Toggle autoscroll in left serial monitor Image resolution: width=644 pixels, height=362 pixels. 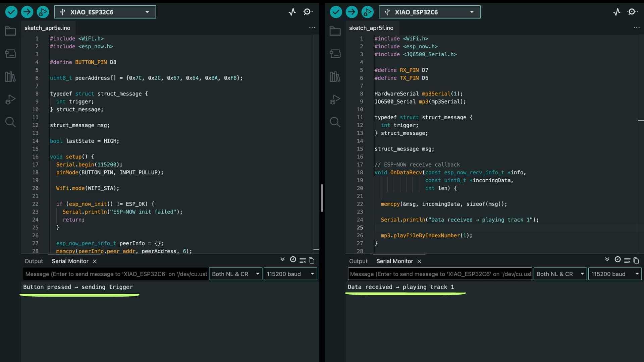click(282, 260)
